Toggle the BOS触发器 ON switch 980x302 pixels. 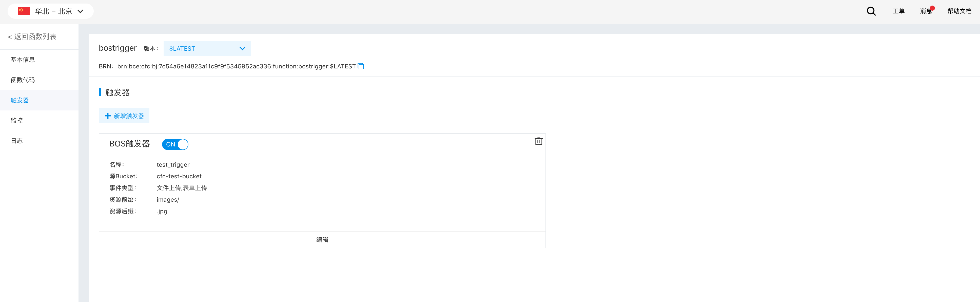coord(175,144)
